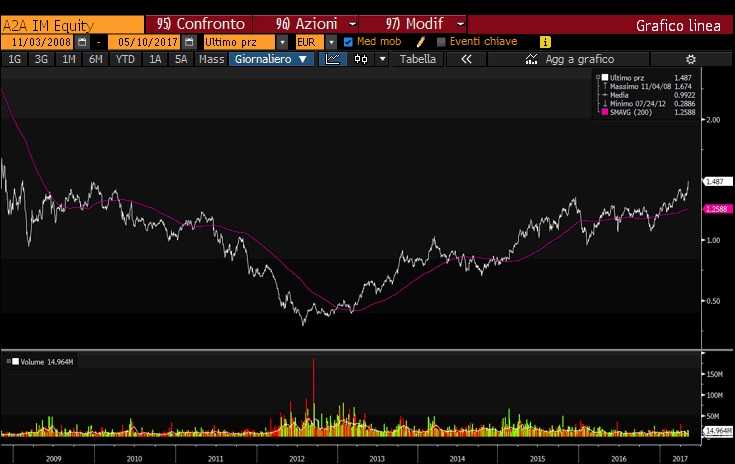Screen dimensions: 735x464
Task: Expand the 97) Modif dropdown arrow
Action: (460, 24)
